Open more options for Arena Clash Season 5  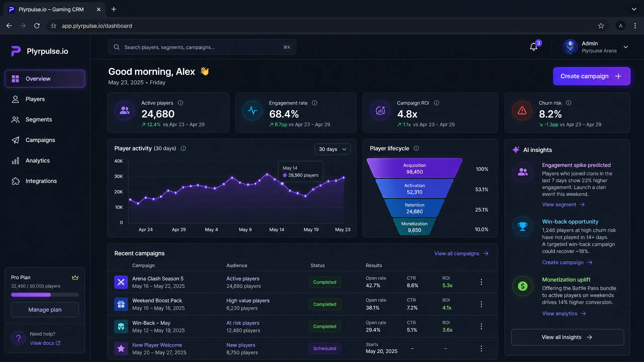click(481, 282)
